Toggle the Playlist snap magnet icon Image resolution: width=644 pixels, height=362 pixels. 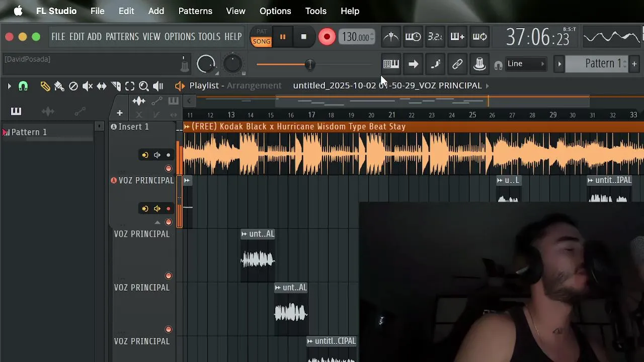point(23,86)
